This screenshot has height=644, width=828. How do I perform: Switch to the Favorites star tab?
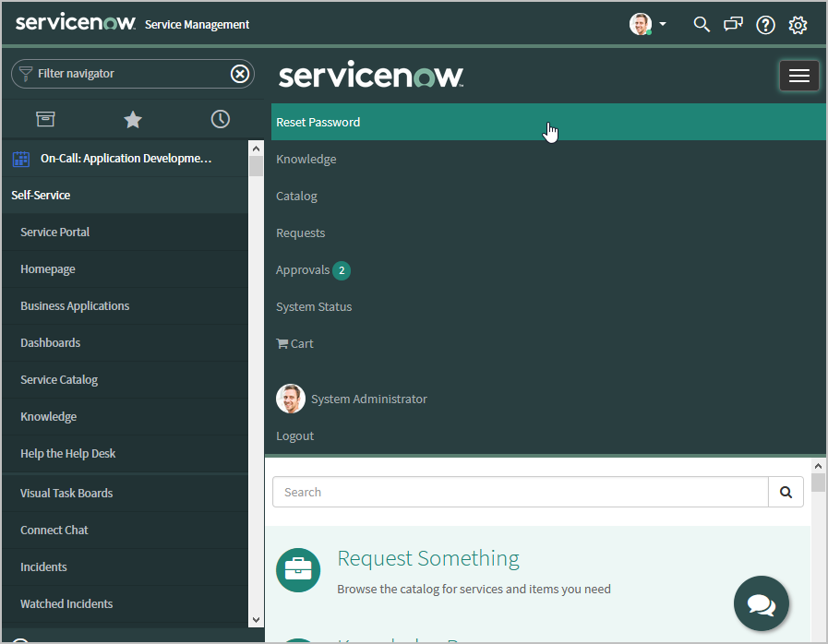[133, 119]
